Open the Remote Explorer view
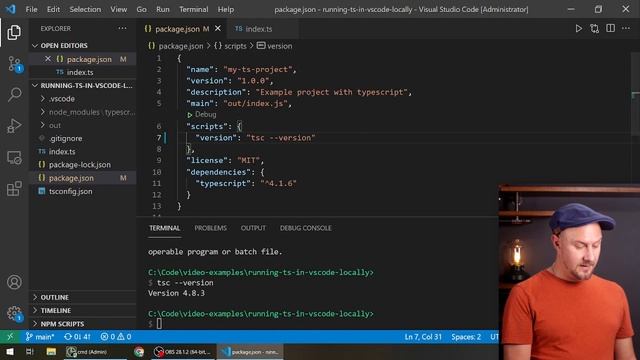The width and height of the screenshot is (640, 360). pyautogui.click(x=14, y=158)
